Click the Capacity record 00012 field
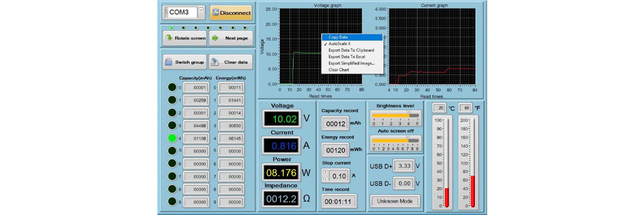 [335, 124]
